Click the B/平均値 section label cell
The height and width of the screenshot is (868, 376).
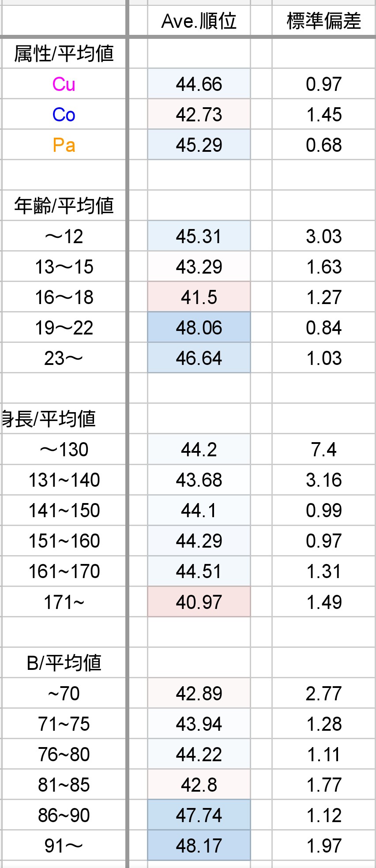click(x=64, y=663)
